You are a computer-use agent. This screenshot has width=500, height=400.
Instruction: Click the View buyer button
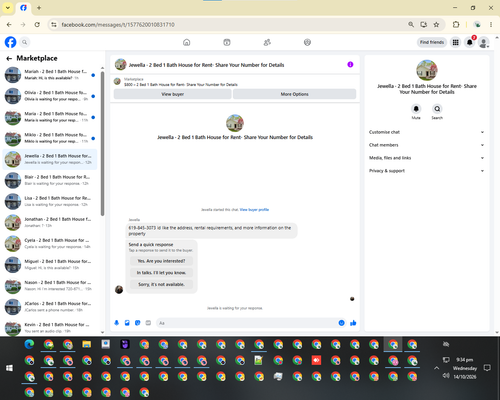(173, 94)
